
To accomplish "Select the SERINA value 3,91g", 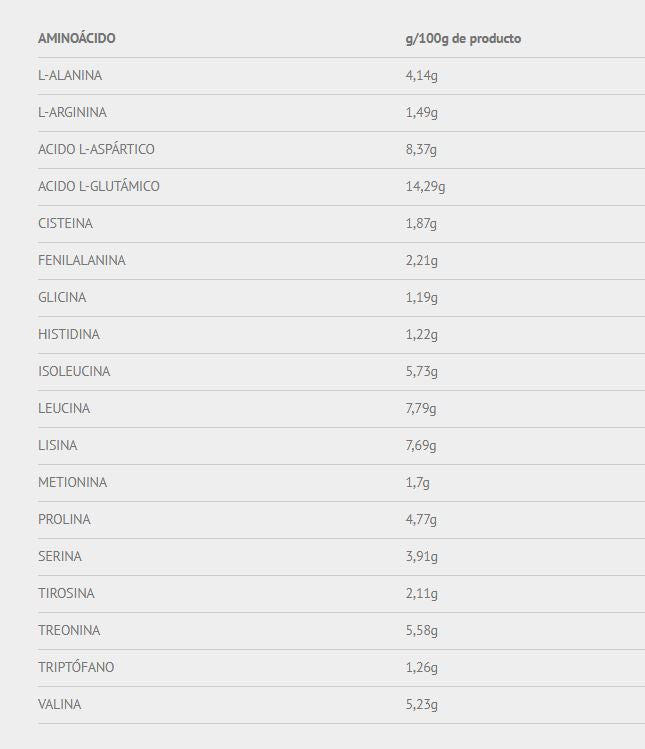I will click(421, 557).
